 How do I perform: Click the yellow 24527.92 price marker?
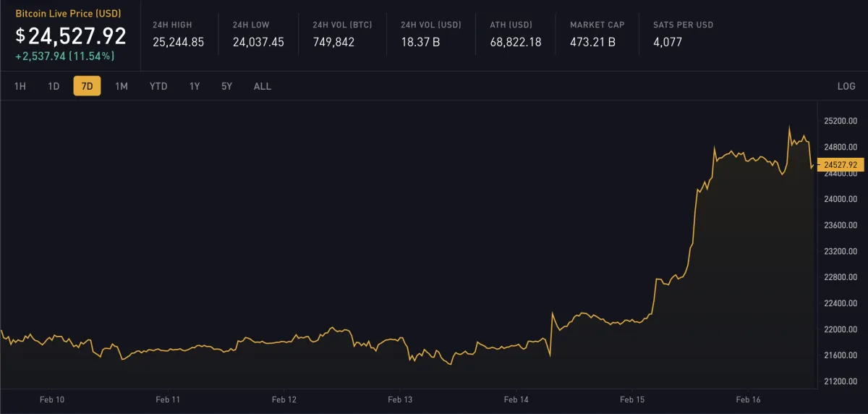840,165
